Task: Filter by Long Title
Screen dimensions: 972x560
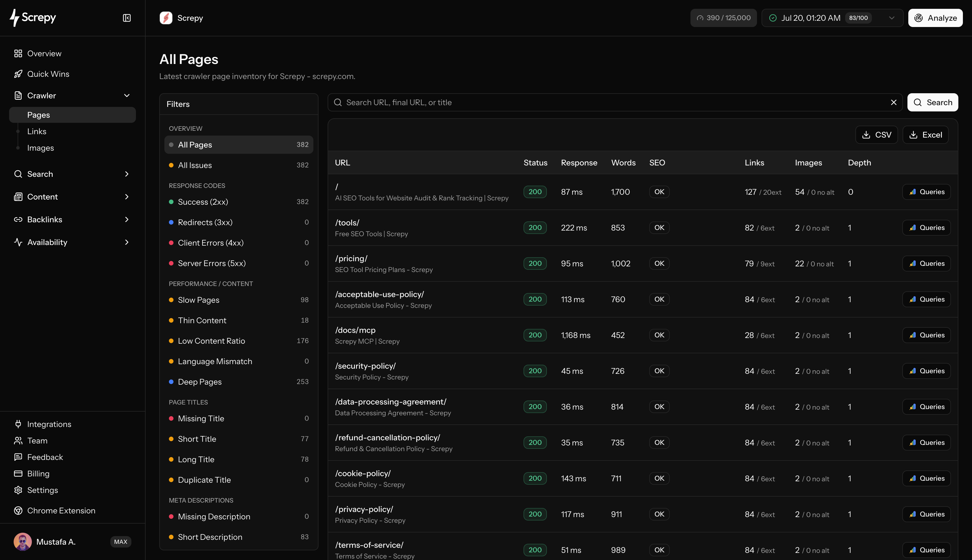Action: click(239, 459)
